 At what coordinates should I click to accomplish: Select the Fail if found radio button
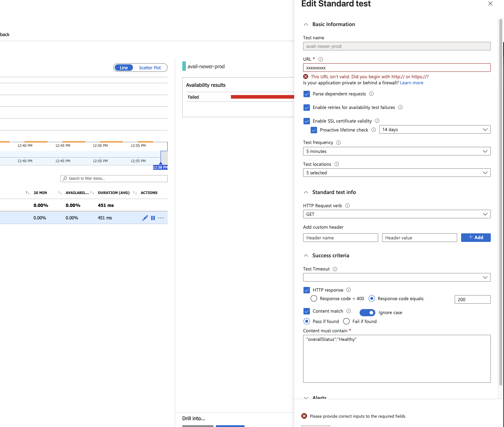[346, 321]
